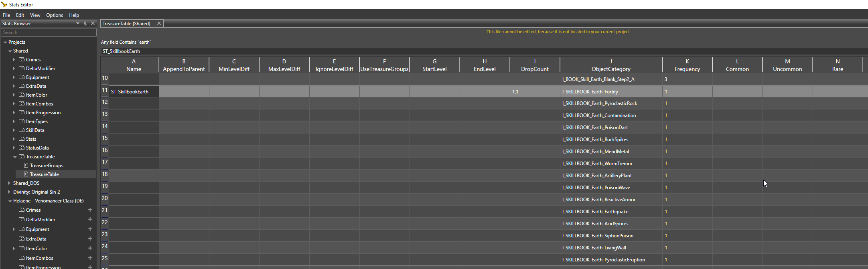The height and width of the screenshot is (269, 868).
Task: Open the File menu
Action: [6, 15]
